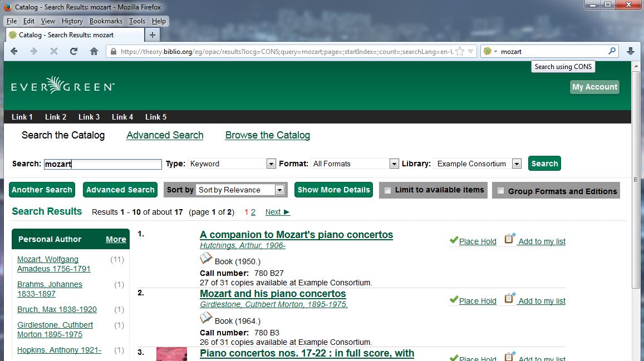Click the bookmark star in the address bar
Screen dimensions: 644x361
point(460,51)
